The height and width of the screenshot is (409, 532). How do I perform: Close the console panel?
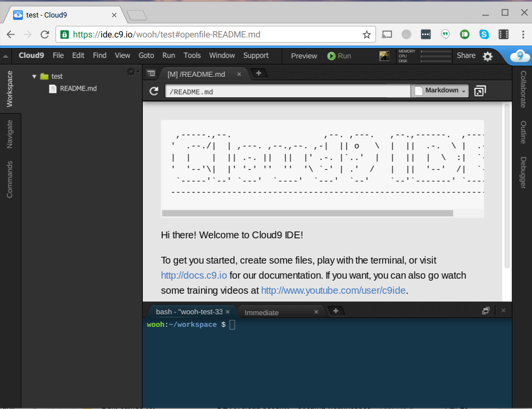tap(503, 310)
